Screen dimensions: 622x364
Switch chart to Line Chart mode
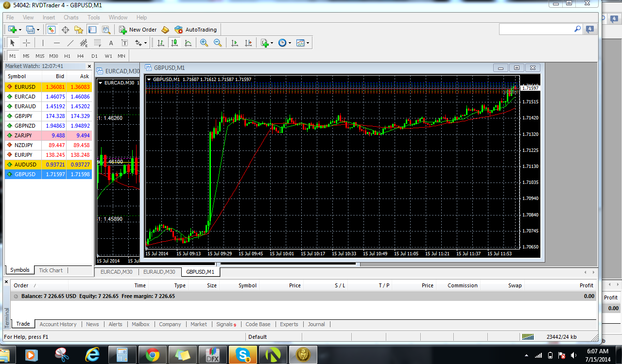tap(188, 43)
